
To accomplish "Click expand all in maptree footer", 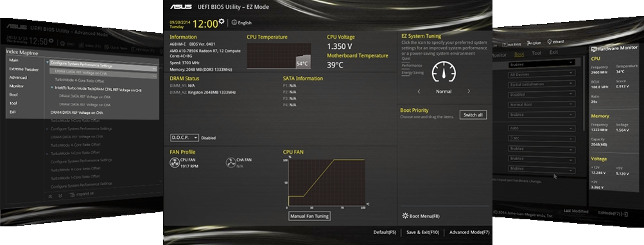I will coord(82,194).
